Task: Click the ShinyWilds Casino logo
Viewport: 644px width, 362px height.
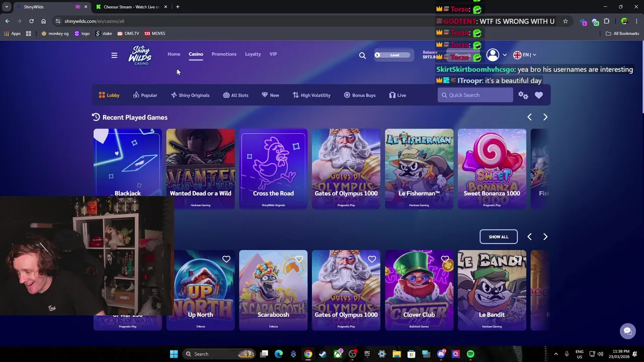Action: pos(139,55)
